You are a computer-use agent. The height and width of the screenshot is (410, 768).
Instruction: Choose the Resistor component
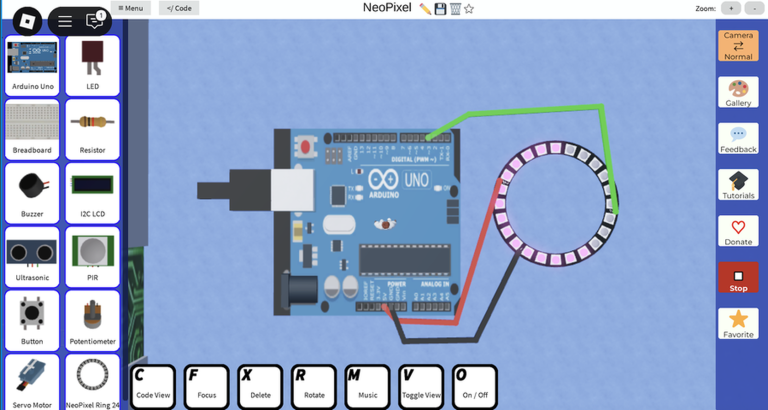click(93, 129)
